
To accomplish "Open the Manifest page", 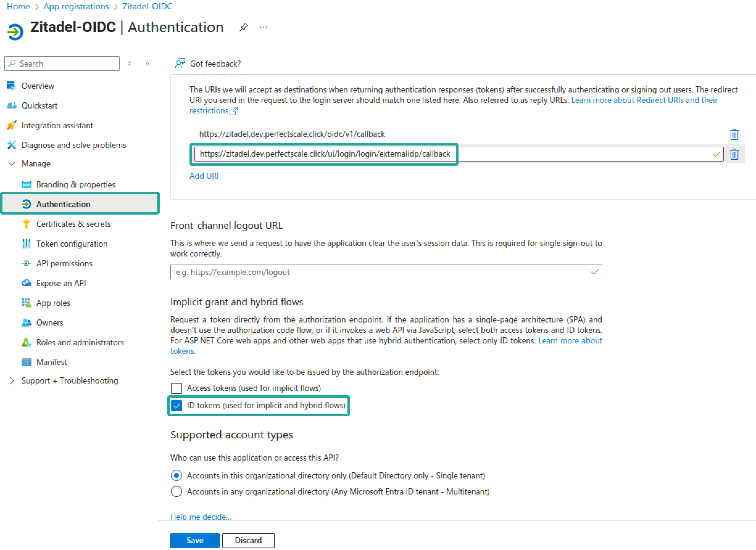I will pos(51,362).
